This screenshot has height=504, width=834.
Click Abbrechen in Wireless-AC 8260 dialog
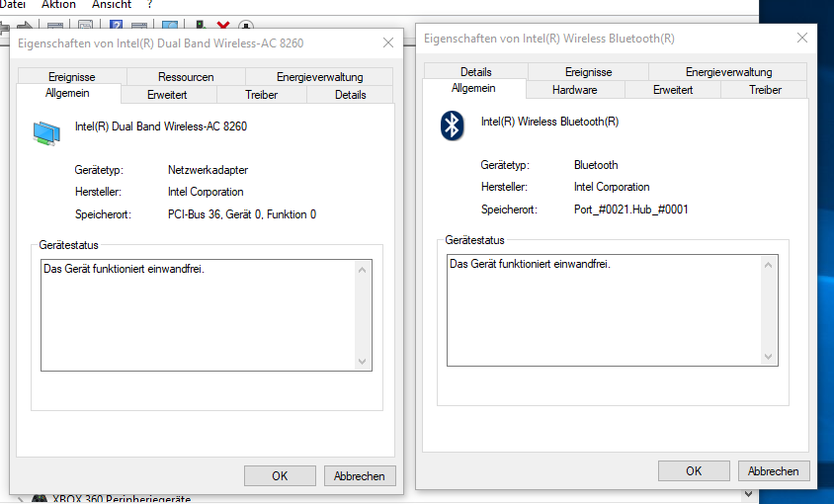360,475
